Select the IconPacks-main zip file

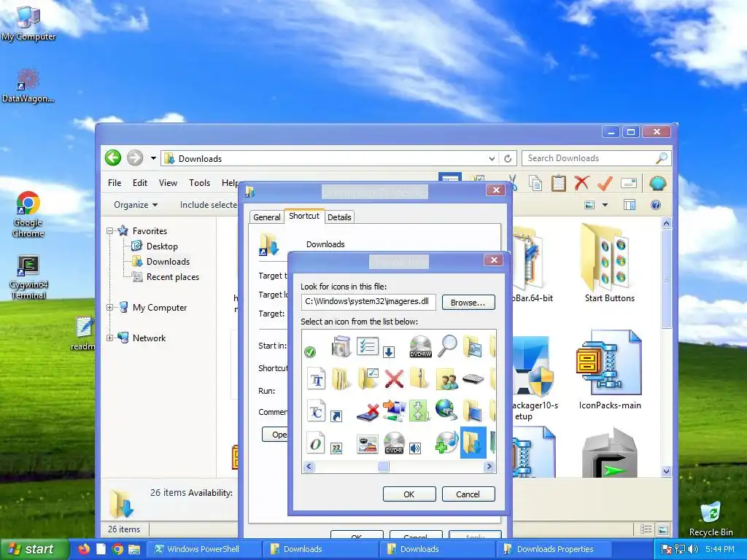coord(610,370)
